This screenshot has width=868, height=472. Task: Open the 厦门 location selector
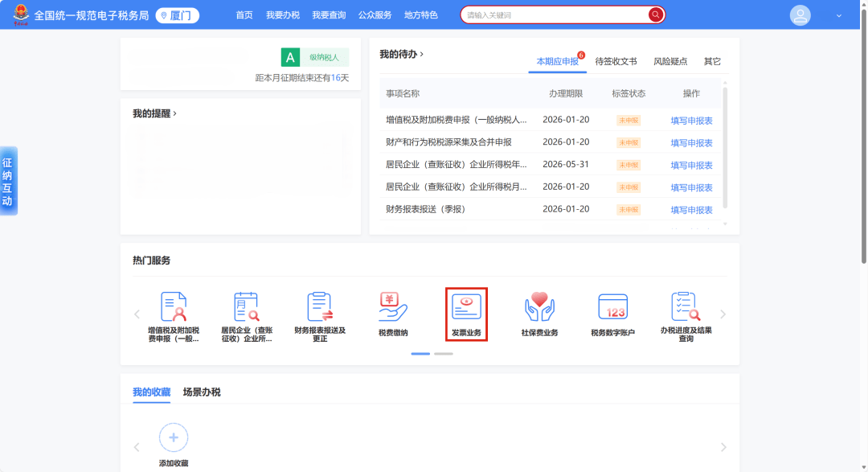click(x=177, y=15)
